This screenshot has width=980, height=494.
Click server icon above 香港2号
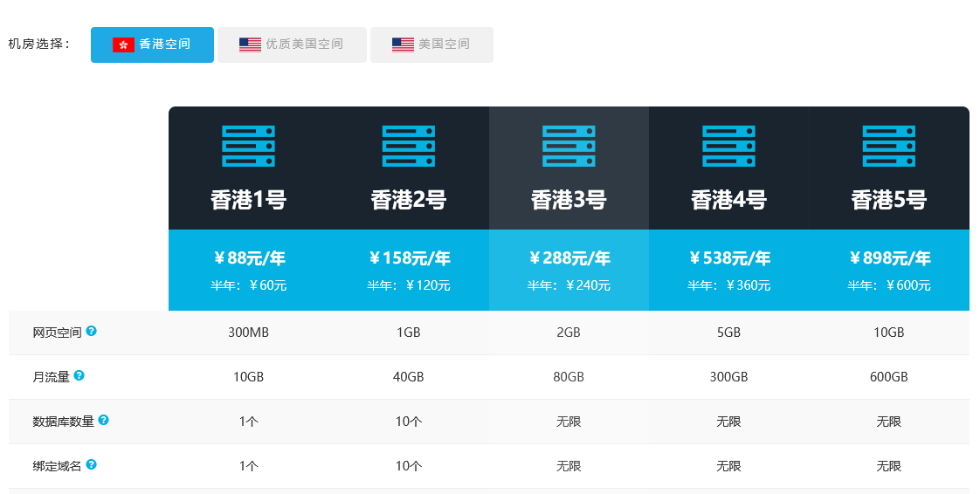(x=409, y=146)
